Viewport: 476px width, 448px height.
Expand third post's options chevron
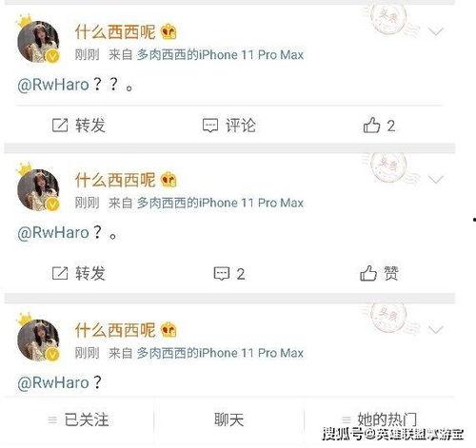[x=435, y=329]
